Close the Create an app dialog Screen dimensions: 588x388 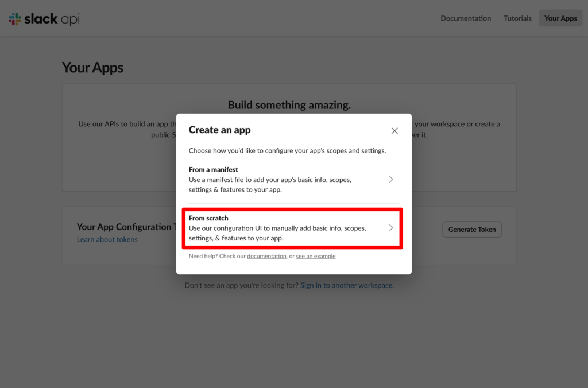[x=394, y=131]
